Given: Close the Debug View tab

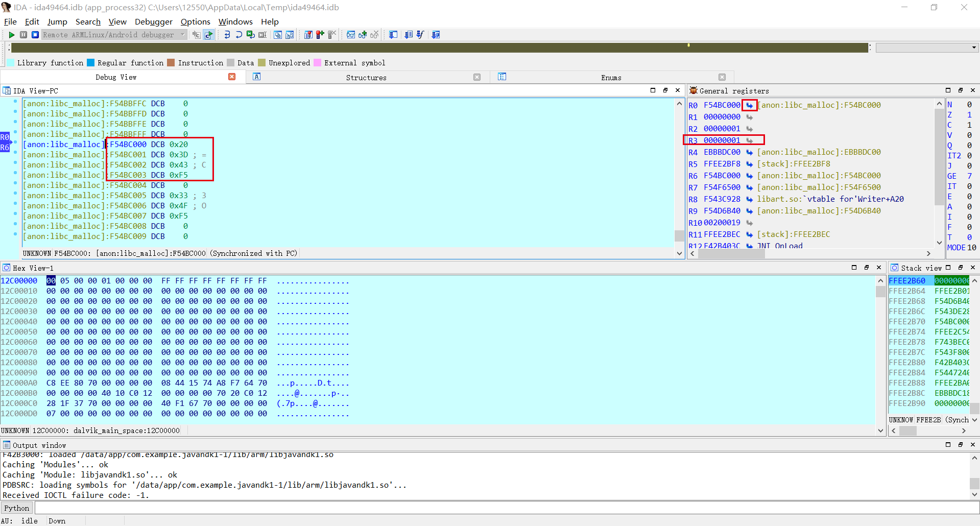Looking at the screenshot, I should [232, 77].
